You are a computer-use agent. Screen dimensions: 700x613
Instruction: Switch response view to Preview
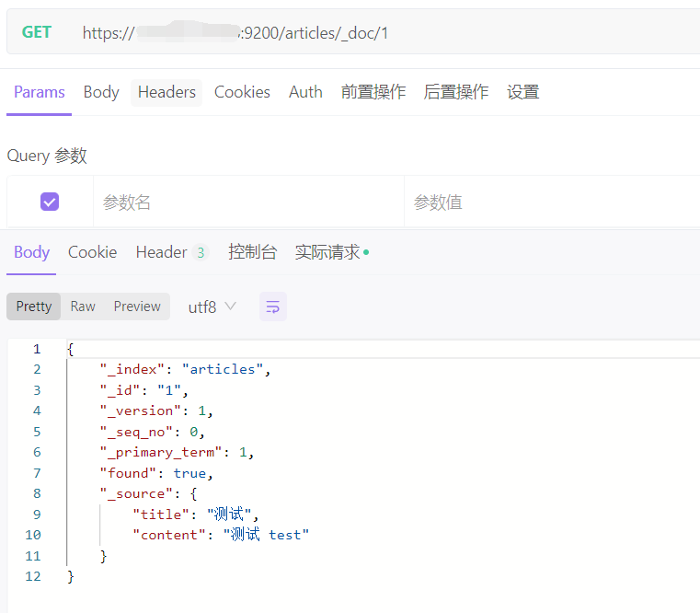[137, 306]
